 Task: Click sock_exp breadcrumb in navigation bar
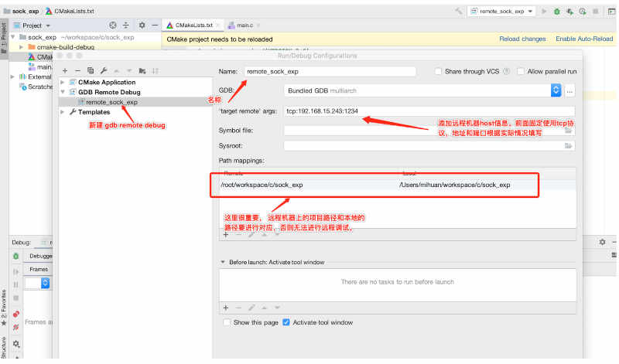[x=22, y=12]
